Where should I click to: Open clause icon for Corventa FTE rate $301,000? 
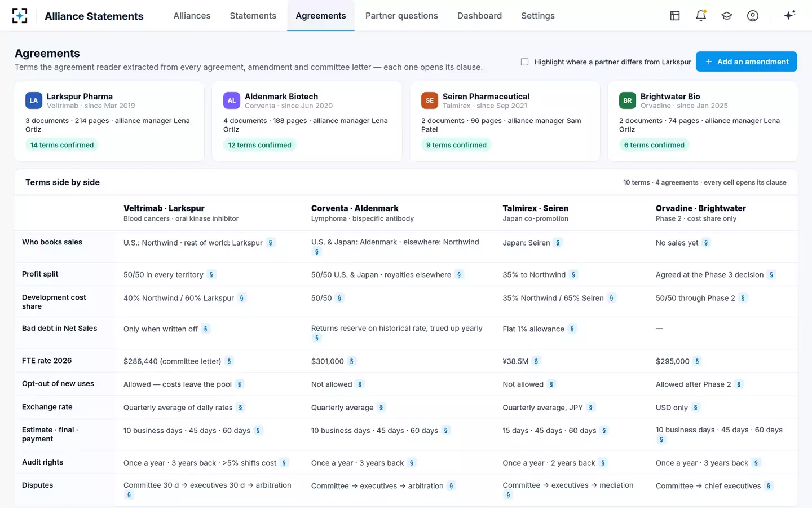tap(352, 361)
